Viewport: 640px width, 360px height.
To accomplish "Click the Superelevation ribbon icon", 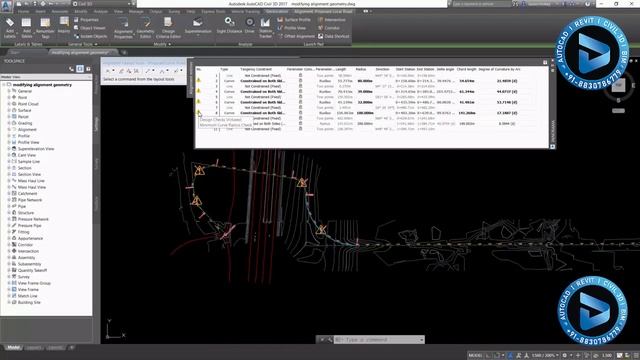I will tap(198, 25).
